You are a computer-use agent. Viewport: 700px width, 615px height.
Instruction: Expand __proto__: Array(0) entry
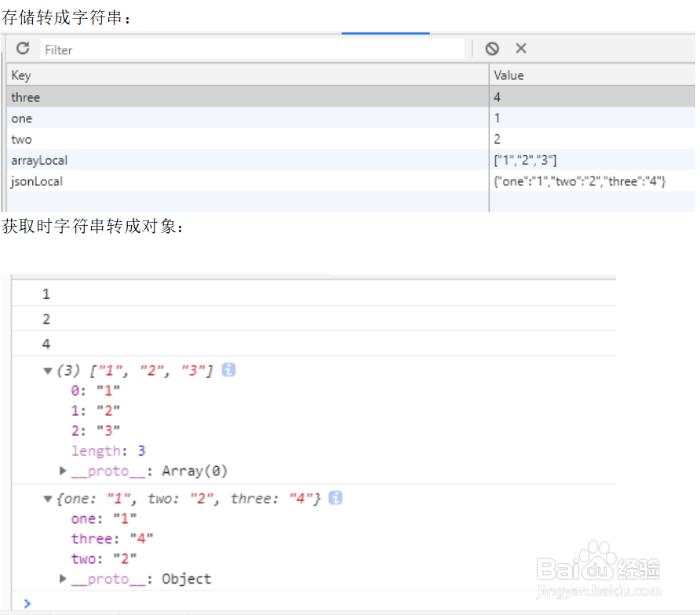(x=63, y=471)
